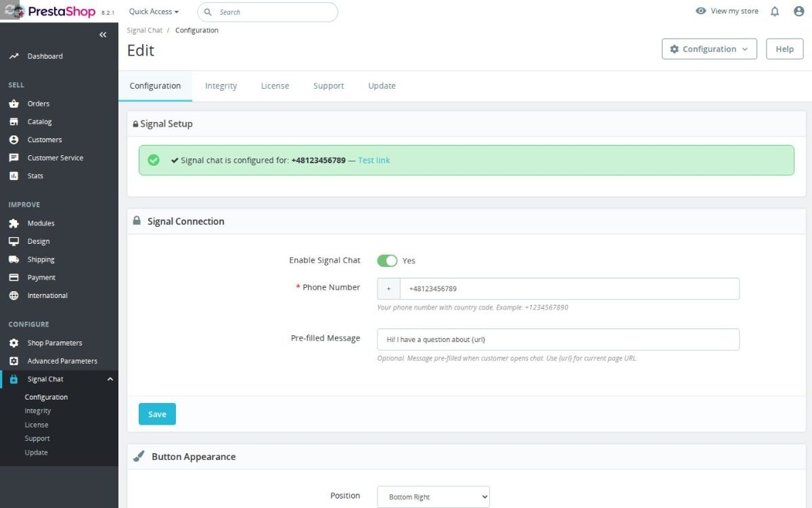Image resolution: width=812 pixels, height=508 pixels.
Task: Click the International globe icon
Action: click(x=14, y=295)
